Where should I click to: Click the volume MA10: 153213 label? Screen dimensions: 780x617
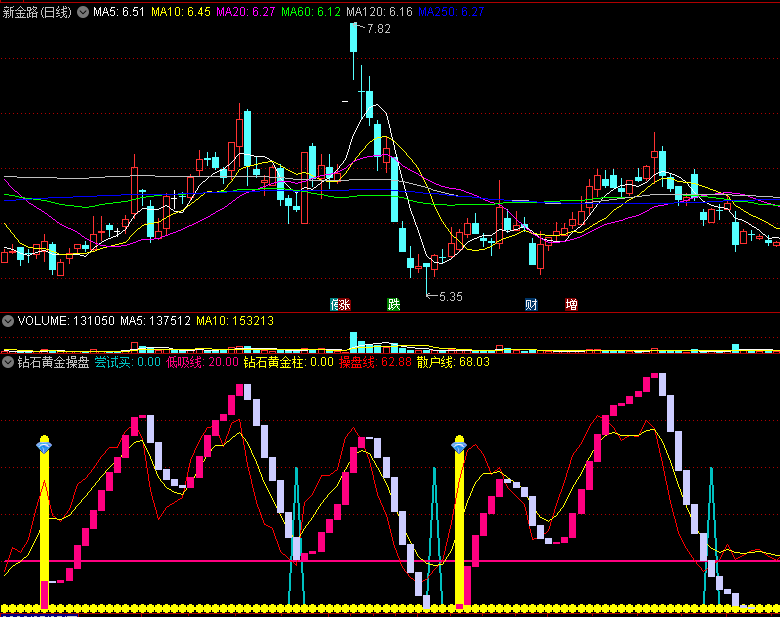235,321
